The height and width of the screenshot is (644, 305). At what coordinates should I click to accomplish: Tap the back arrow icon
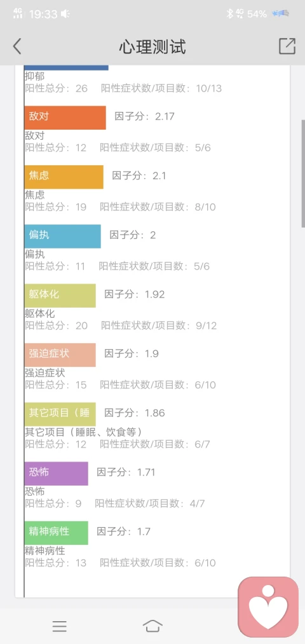[17, 46]
